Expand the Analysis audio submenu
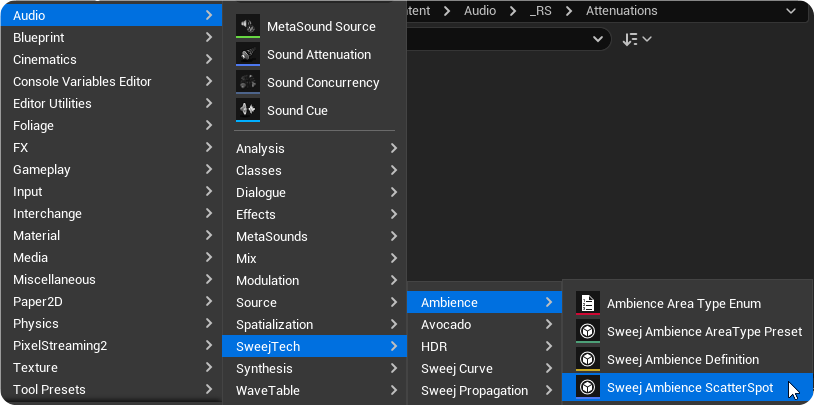The width and height of the screenshot is (814, 405). click(x=315, y=148)
